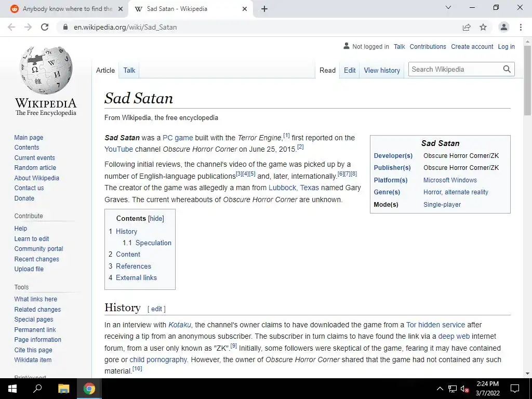The height and width of the screenshot is (399, 532).
Task: Reload the Wikipedia page
Action: click(45, 27)
